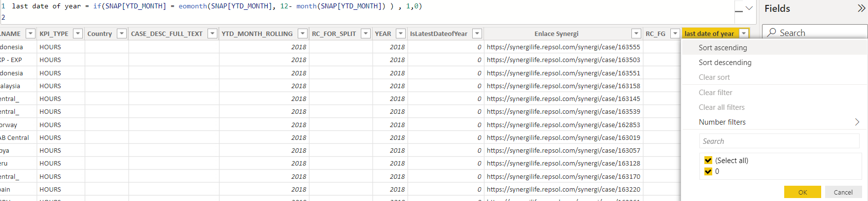Open filter dropdown for Country column
Viewport: 868px width, 201px height.
(122, 33)
